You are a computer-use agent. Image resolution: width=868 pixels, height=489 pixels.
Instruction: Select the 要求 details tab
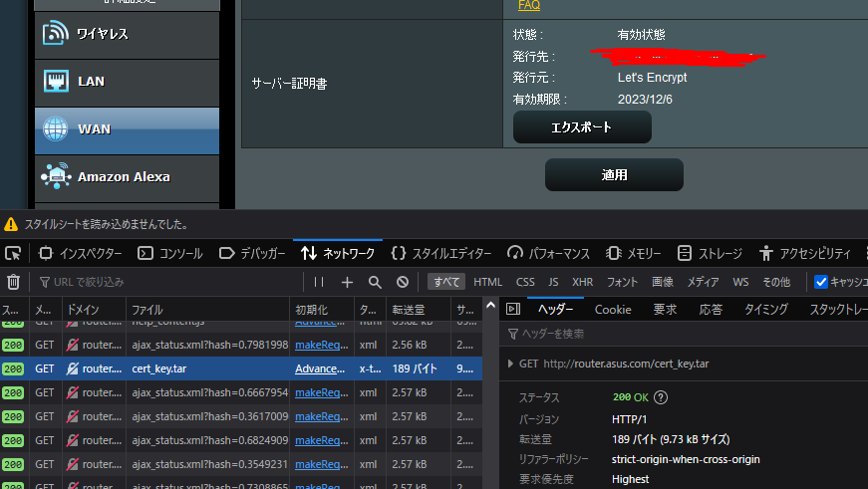pyautogui.click(x=665, y=309)
